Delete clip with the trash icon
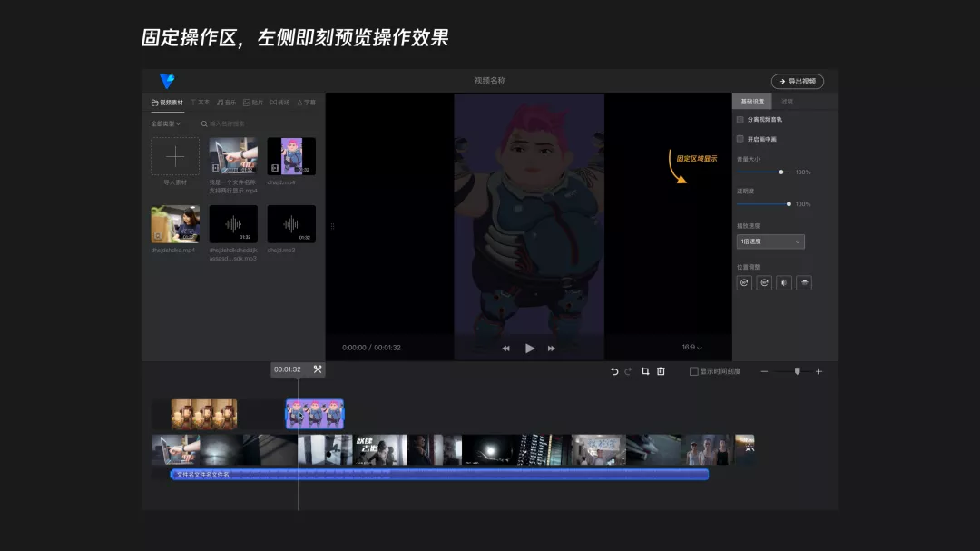The height and width of the screenshot is (551, 980). pyautogui.click(x=661, y=371)
